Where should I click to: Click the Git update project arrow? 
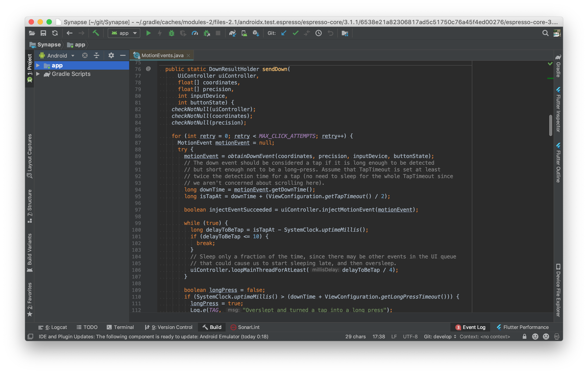tap(283, 33)
